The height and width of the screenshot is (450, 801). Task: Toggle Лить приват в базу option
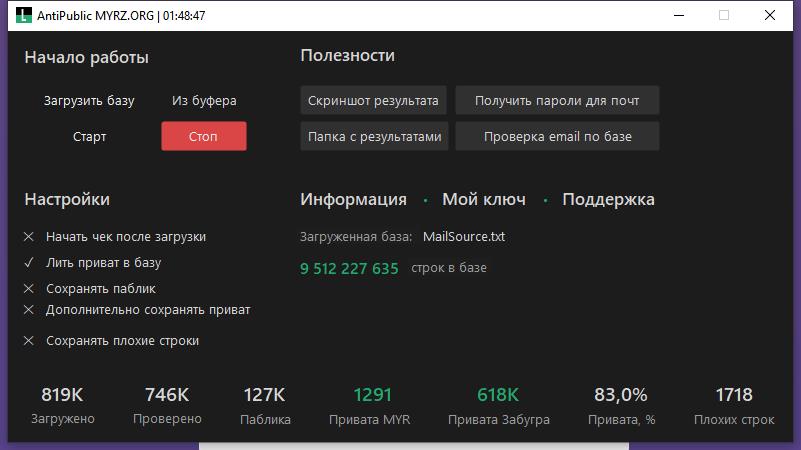coord(92,263)
